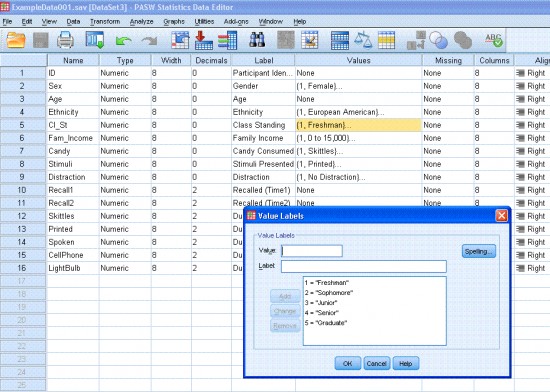Click Cancel in Value Labels dialog
Viewport: 550px width, 392px height.
click(x=376, y=363)
